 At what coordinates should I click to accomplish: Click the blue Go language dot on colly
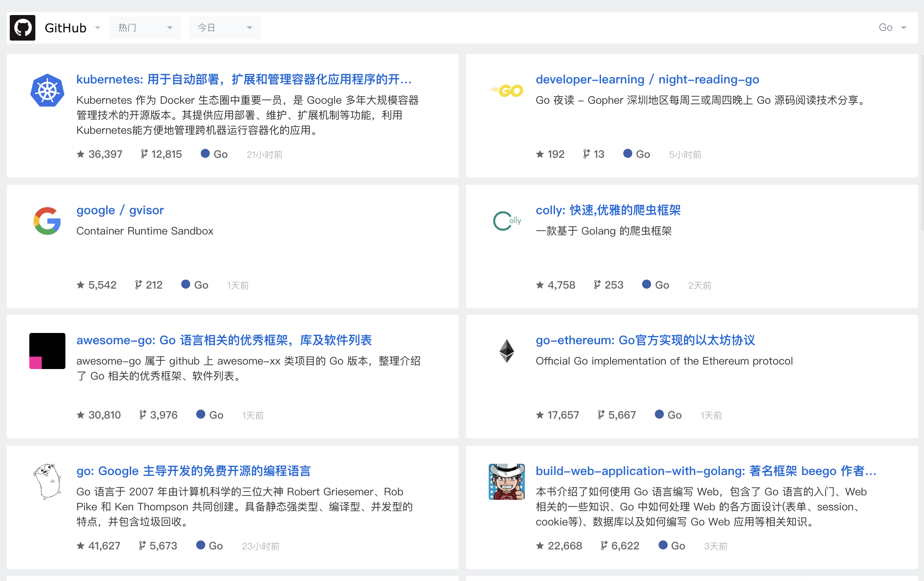click(x=646, y=284)
